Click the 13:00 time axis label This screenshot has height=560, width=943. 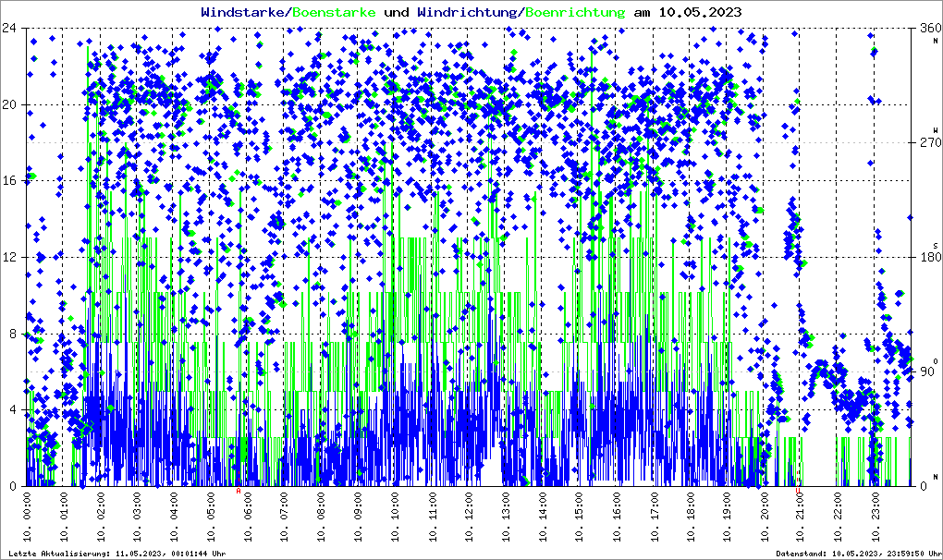point(505,517)
